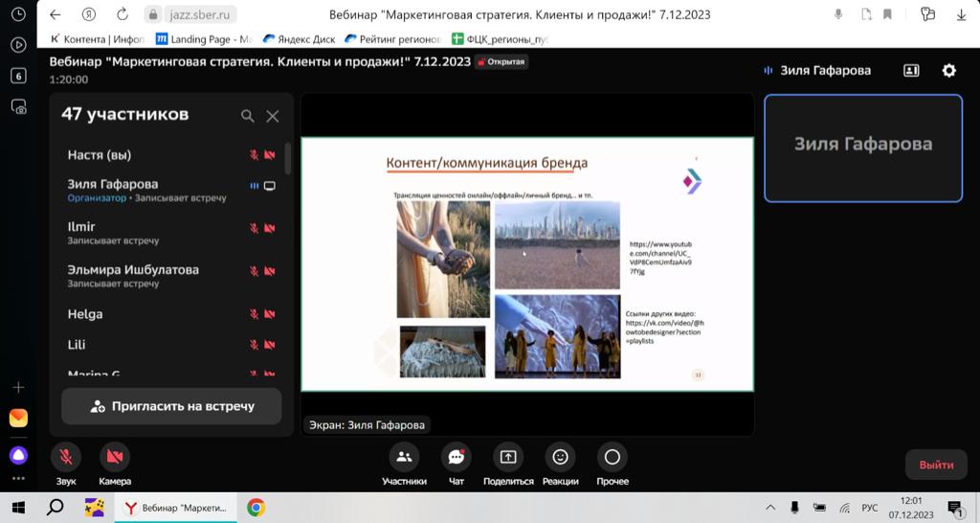Click Зиля Гафарова screen share icon

click(x=270, y=186)
